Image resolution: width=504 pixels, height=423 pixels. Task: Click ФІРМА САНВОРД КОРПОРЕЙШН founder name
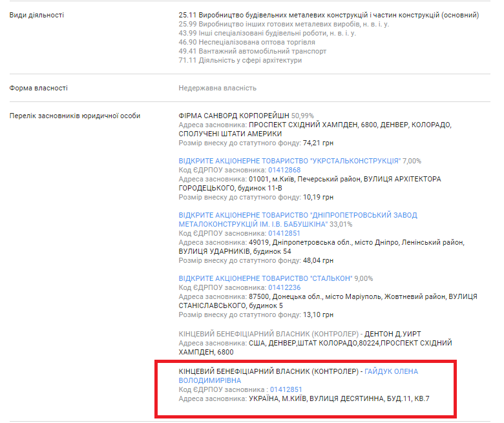point(234,116)
